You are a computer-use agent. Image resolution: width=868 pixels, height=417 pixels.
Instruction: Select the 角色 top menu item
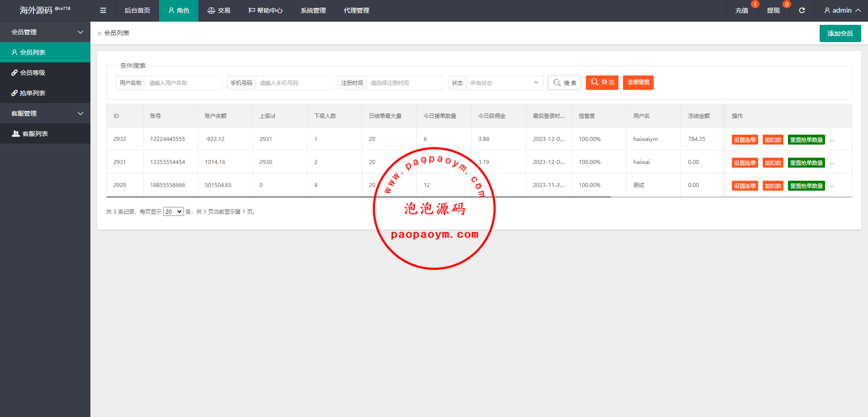(179, 10)
